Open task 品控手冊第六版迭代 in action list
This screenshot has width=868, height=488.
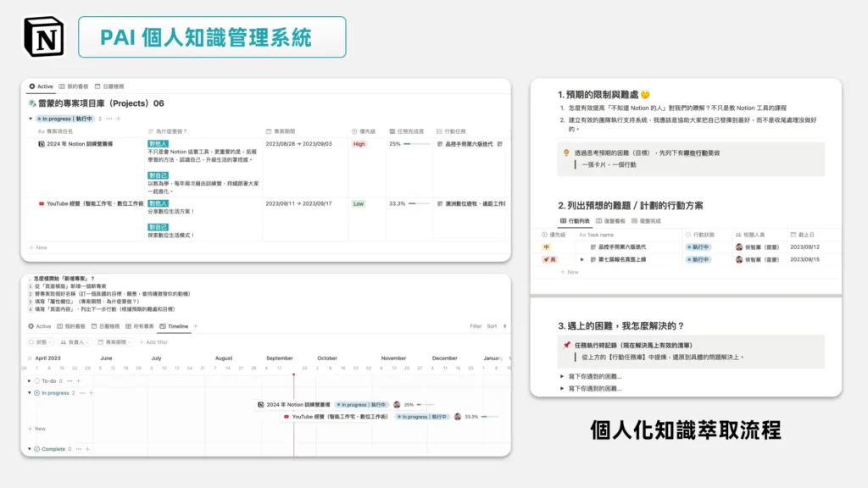pos(622,247)
